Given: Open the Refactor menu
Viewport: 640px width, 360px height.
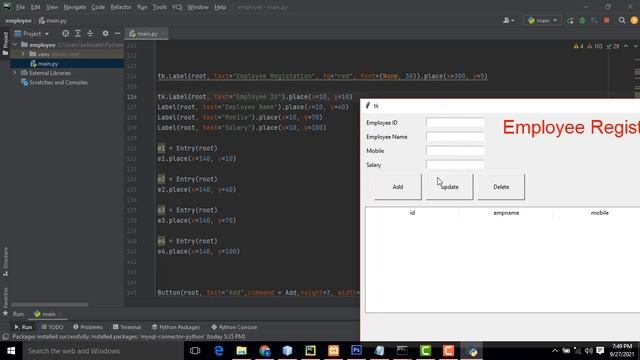Looking at the screenshot, I should click(x=121, y=7).
